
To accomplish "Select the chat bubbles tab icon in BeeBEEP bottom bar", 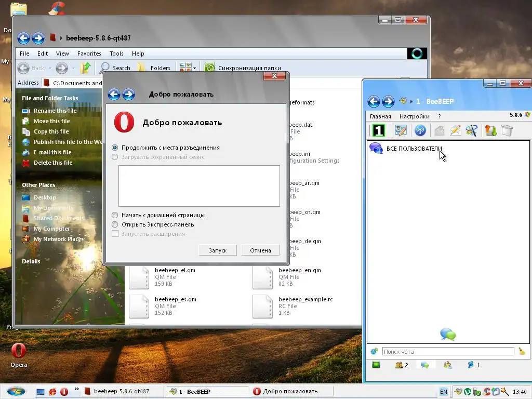I will 424,365.
